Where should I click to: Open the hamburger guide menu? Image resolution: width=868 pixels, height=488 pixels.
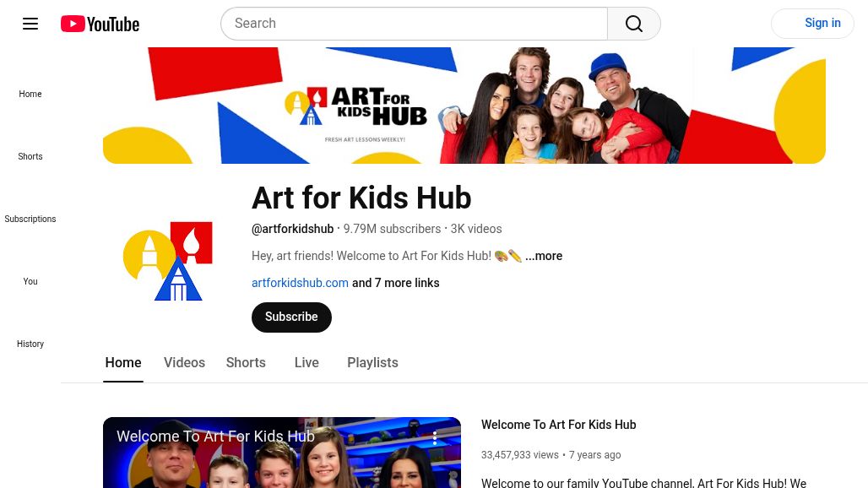pyautogui.click(x=30, y=24)
